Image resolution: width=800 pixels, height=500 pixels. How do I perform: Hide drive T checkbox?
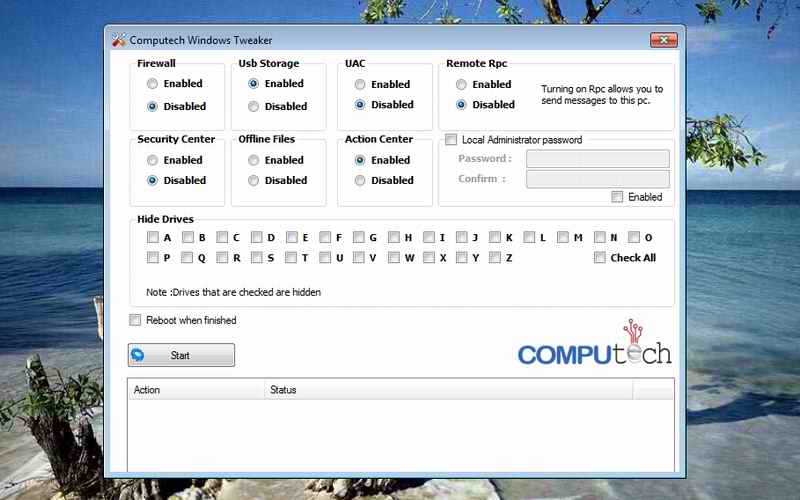[x=291, y=258]
